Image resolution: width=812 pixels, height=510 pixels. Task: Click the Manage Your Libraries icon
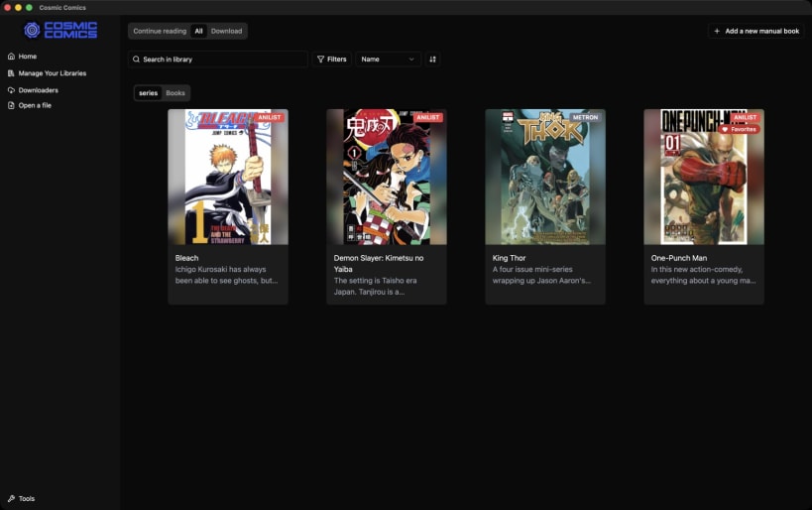(x=11, y=73)
